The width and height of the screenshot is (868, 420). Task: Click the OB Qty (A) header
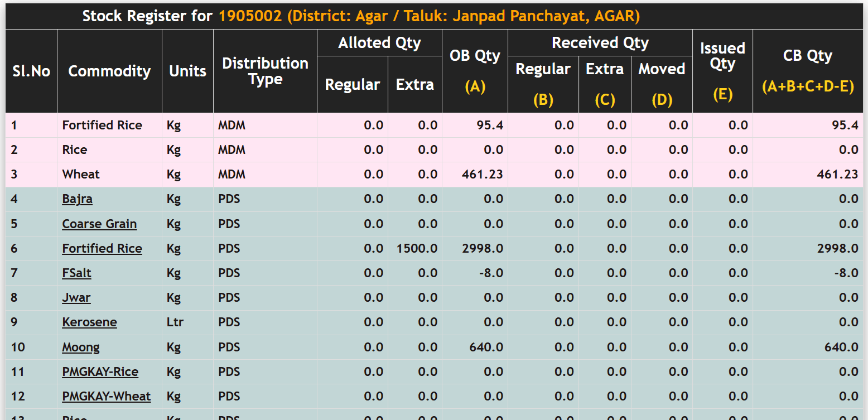pos(475,71)
